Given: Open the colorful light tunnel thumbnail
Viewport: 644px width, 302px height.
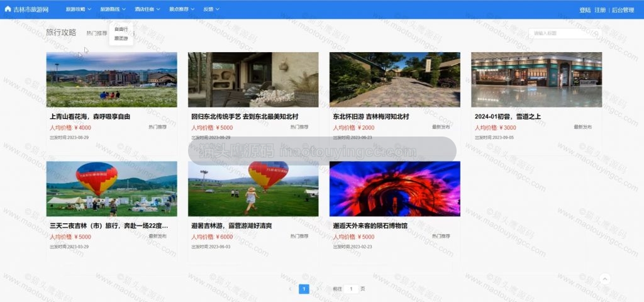Looking at the screenshot, I should pyautogui.click(x=395, y=189).
